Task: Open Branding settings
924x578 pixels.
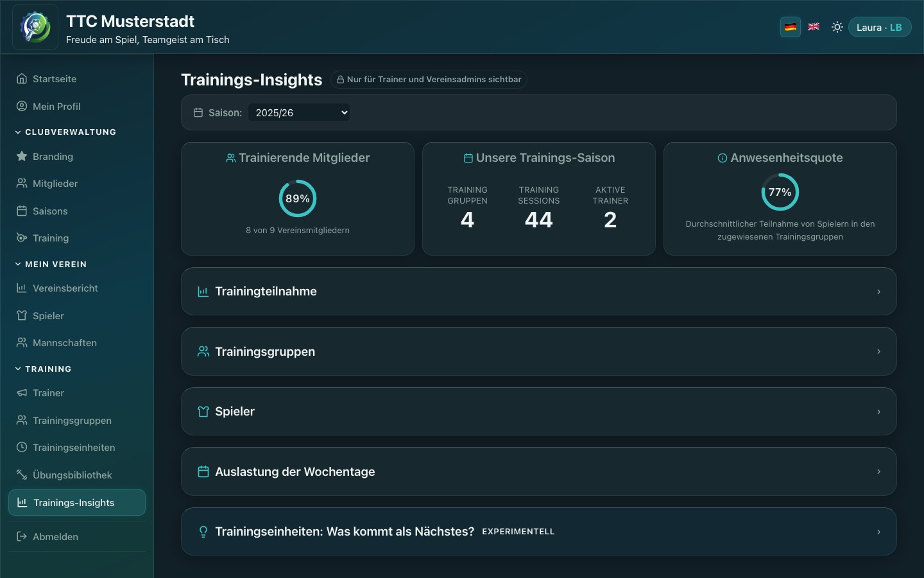Action: pos(77,157)
